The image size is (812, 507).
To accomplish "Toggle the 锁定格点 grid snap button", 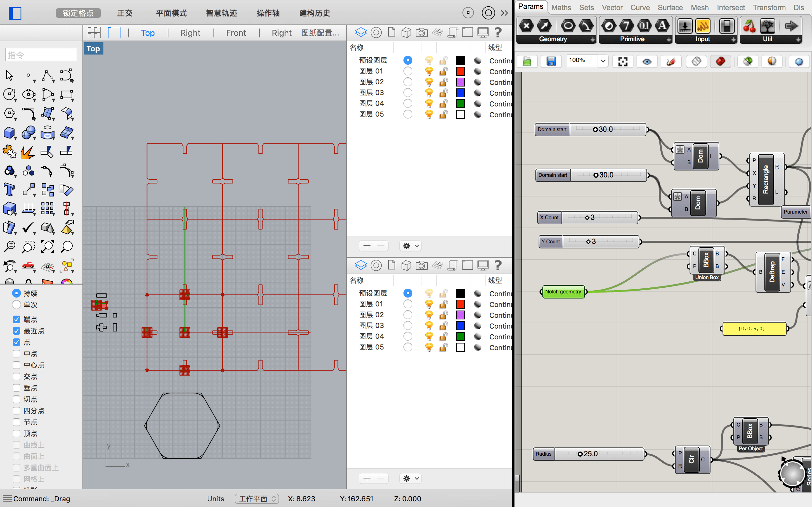I will click(78, 13).
